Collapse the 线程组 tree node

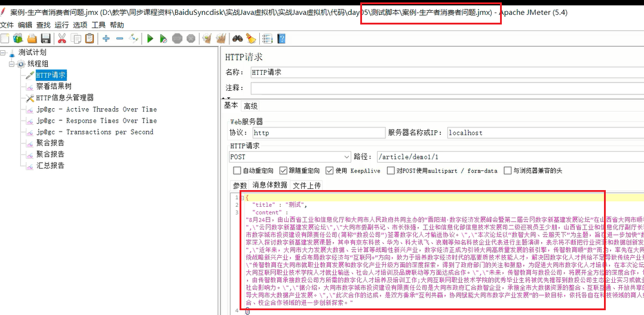(x=11, y=64)
